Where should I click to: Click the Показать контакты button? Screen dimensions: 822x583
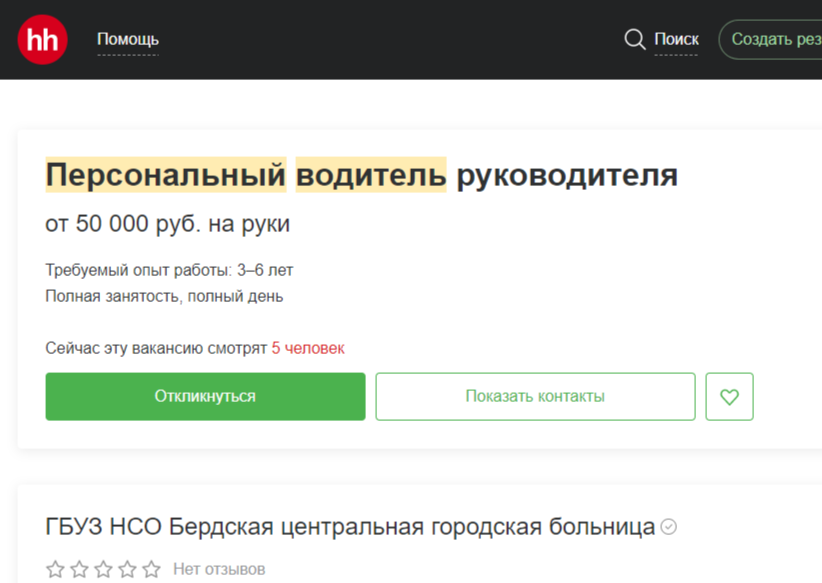[x=535, y=396]
